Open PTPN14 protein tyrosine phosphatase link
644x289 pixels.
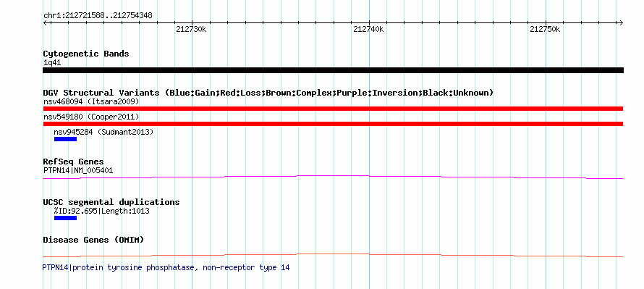click(166, 267)
